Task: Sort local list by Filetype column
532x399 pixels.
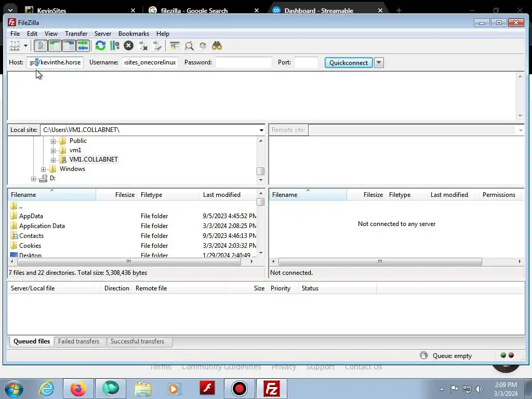Action: [x=169, y=195]
